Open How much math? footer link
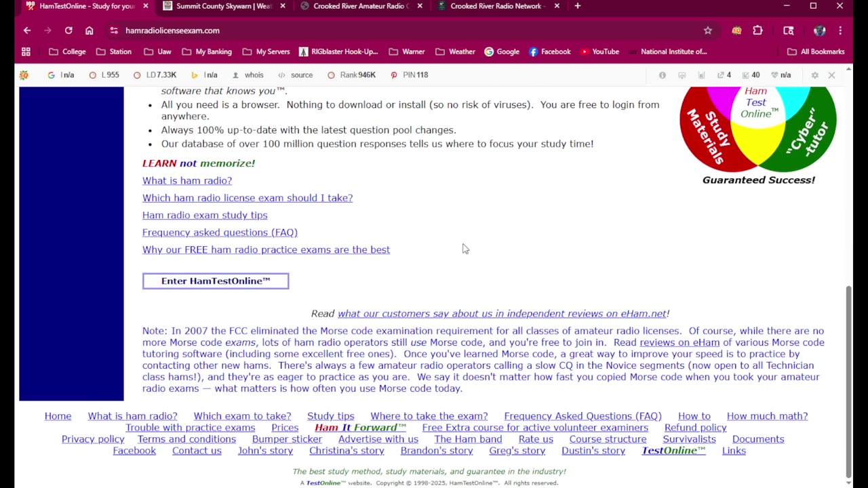 (x=767, y=416)
